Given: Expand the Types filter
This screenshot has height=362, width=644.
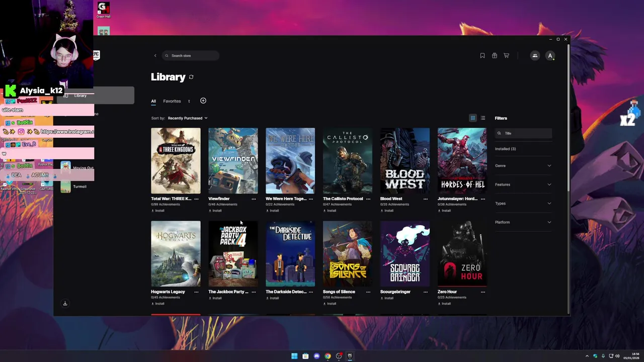Looking at the screenshot, I should pos(523,203).
